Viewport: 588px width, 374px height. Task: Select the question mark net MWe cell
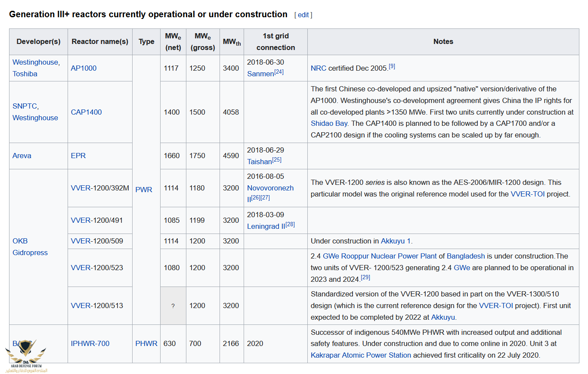click(x=173, y=305)
